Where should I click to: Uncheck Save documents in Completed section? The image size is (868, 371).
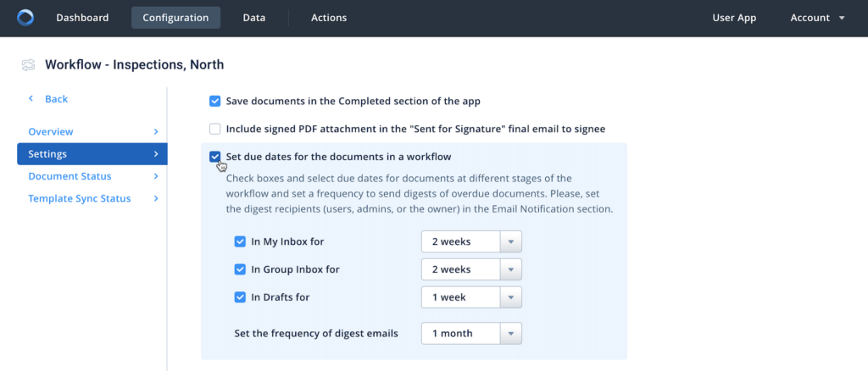click(x=215, y=102)
